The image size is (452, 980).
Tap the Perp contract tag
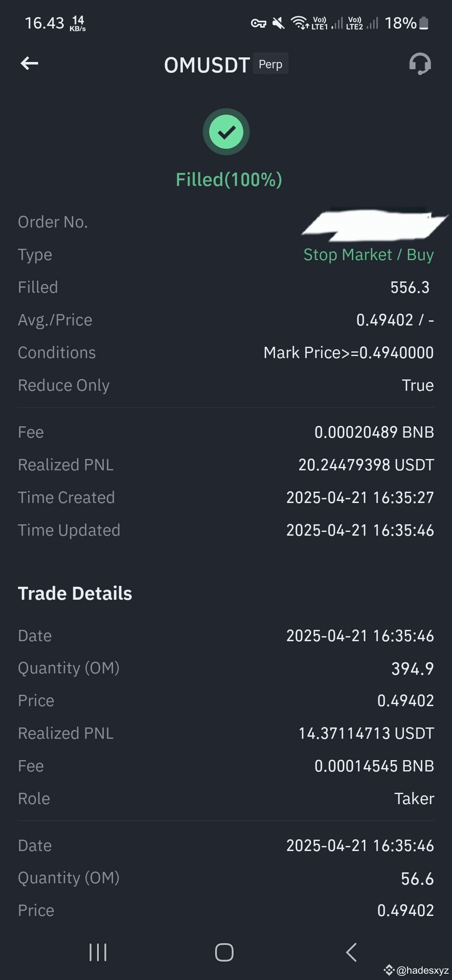(270, 64)
